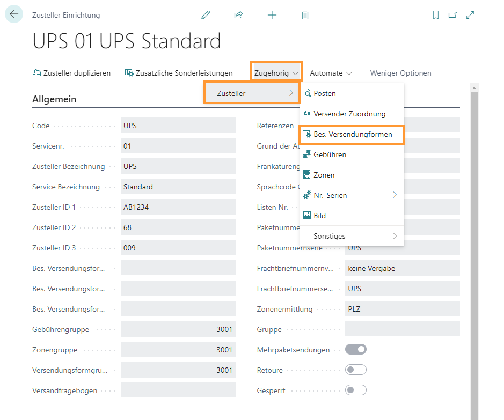Click the Zonenermittlung field PLZ
The width and height of the screenshot is (504, 420).
pyautogui.click(x=403, y=309)
